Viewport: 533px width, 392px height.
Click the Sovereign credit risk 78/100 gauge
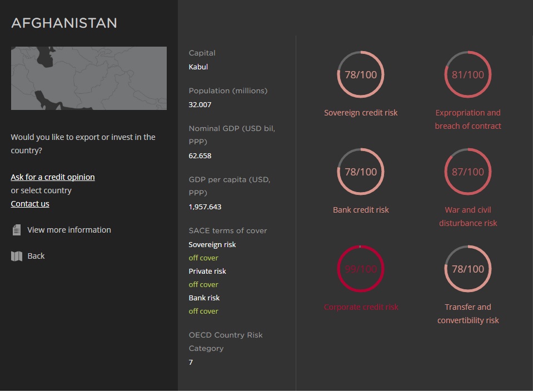tap(361, 75)
